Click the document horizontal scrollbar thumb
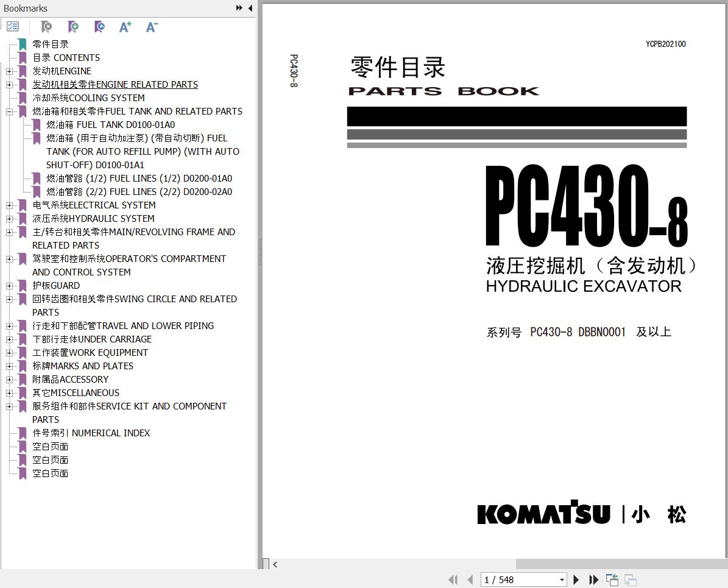Screen dimensions: 728x588 (621, 564)
